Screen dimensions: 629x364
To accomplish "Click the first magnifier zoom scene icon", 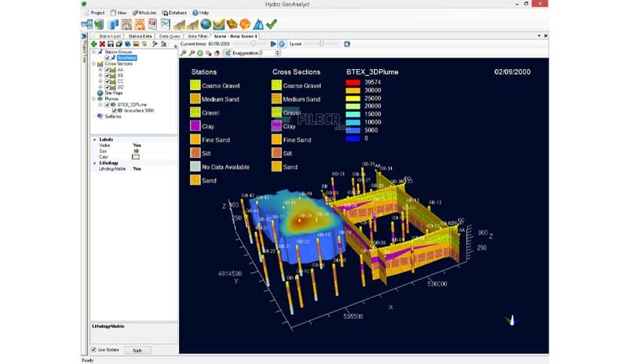I will click(x=184, y=53).
